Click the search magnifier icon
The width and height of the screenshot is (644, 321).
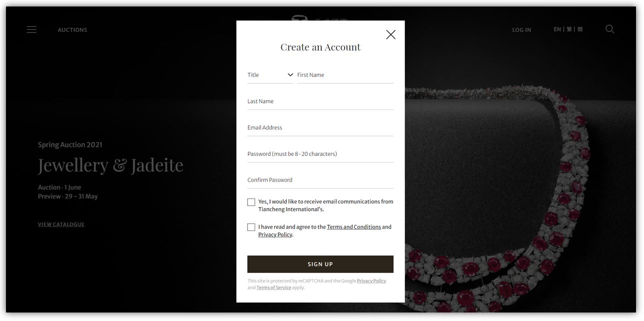[x=610, y=29]
